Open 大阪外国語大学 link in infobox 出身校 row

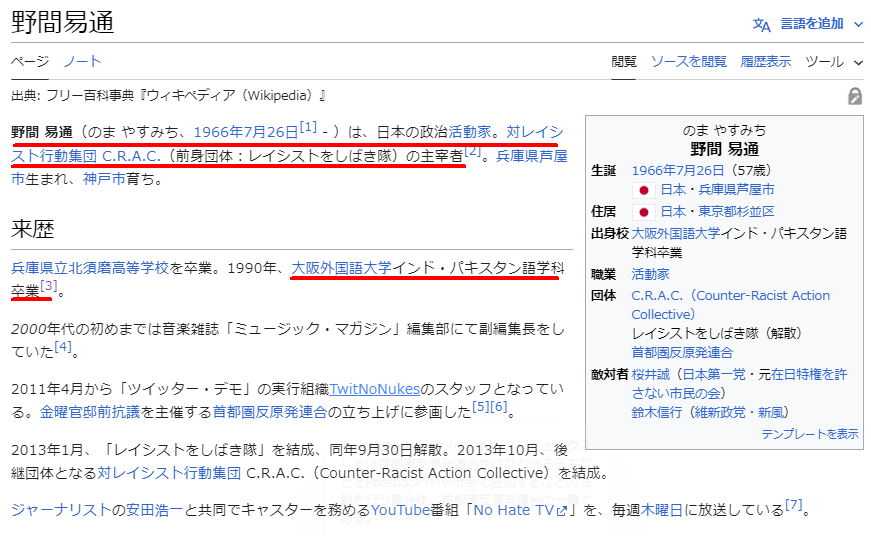(676, 233)
